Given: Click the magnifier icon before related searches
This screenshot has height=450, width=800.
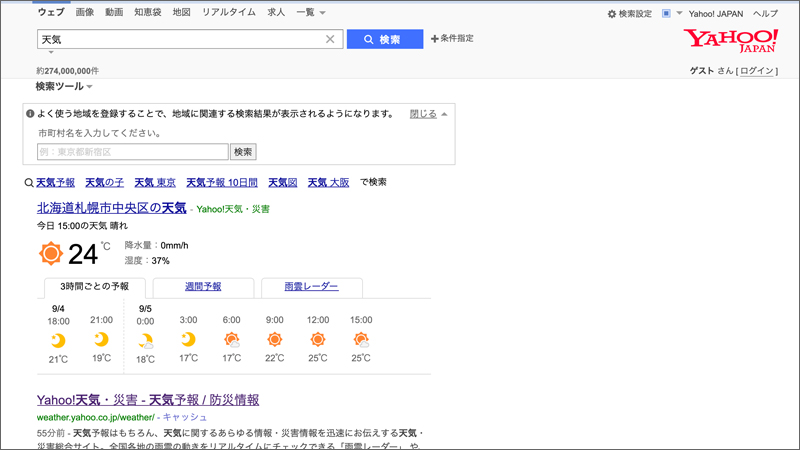Looking at the screenshot, I should click(29, 183).
